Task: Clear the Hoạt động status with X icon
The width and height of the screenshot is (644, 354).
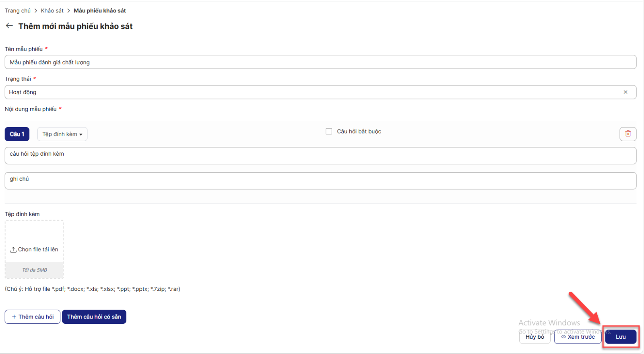Action: (x=625, y=92)
